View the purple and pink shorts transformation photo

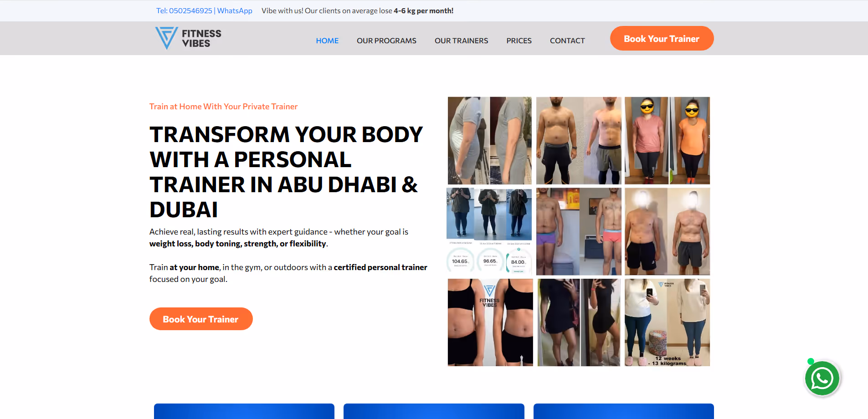point(579,231)
